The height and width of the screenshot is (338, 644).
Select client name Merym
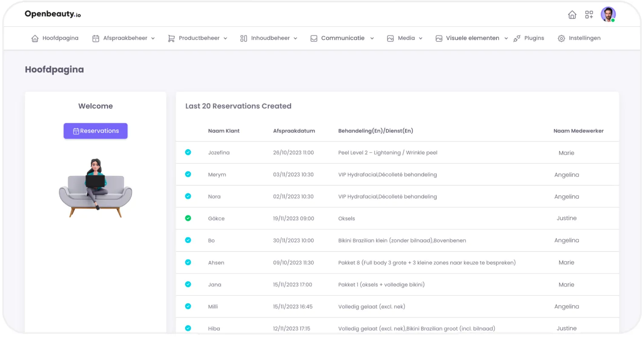coord(217,175)
